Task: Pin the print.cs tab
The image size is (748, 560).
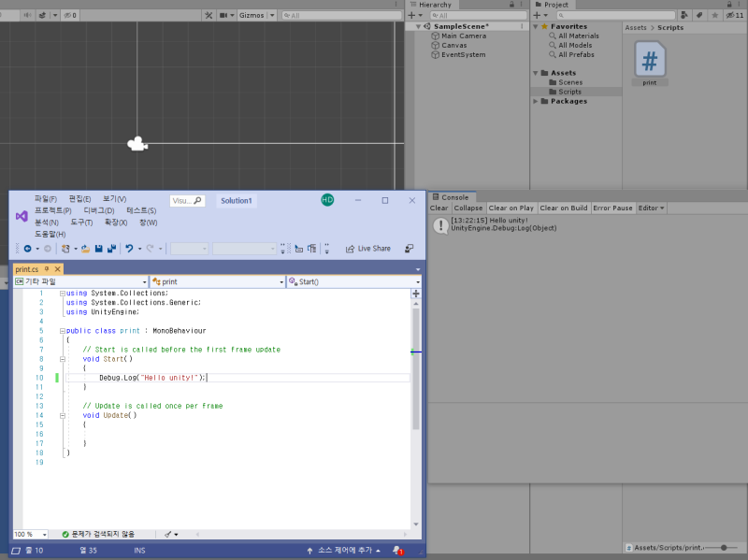Action: tap(47, 269)
